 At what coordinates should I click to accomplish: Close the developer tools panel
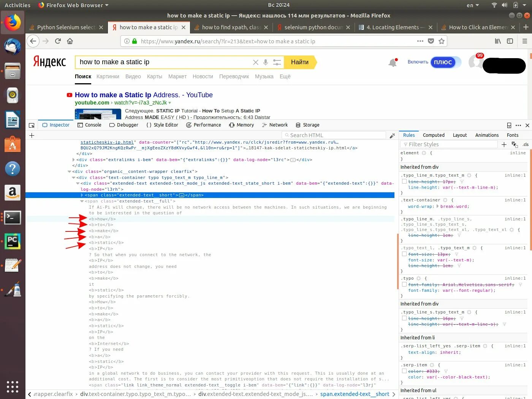click(527, 125)
